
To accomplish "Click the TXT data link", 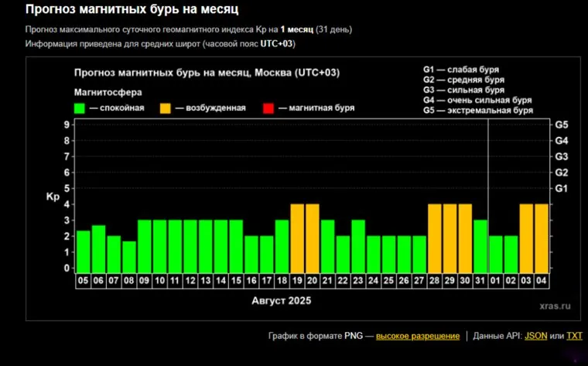I will 574,336.
